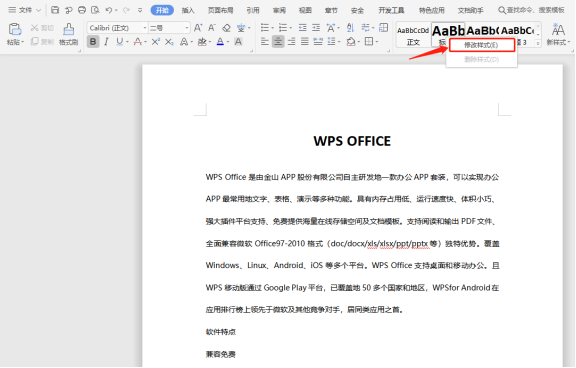Open the 文档助手 tab

[471, 10]
